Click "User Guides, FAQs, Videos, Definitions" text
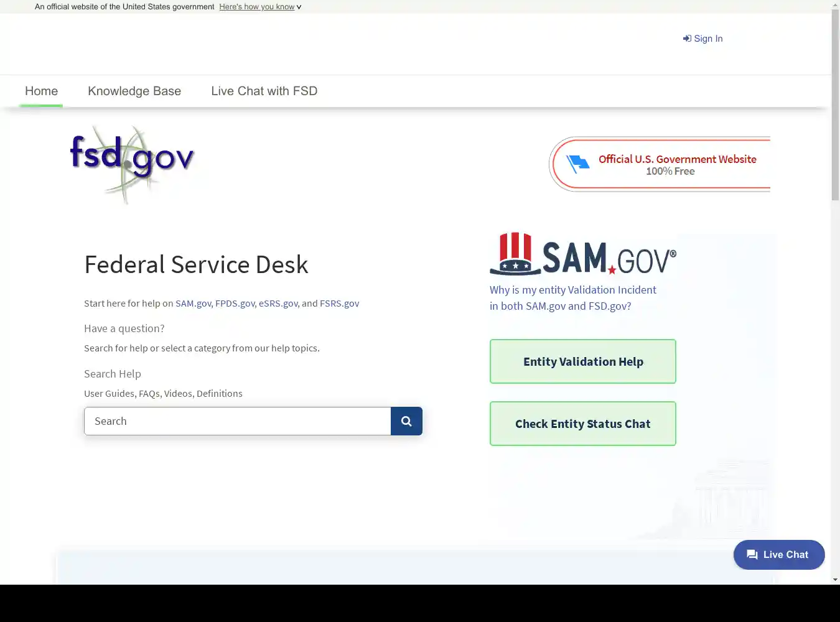This screenshot has height=622, width=840. coord(163,394)
